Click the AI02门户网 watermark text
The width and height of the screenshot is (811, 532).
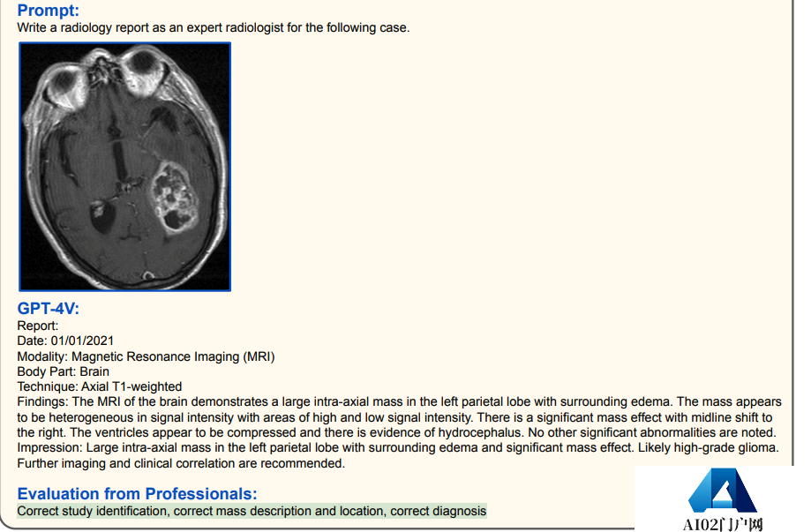[x=723, y=524]
